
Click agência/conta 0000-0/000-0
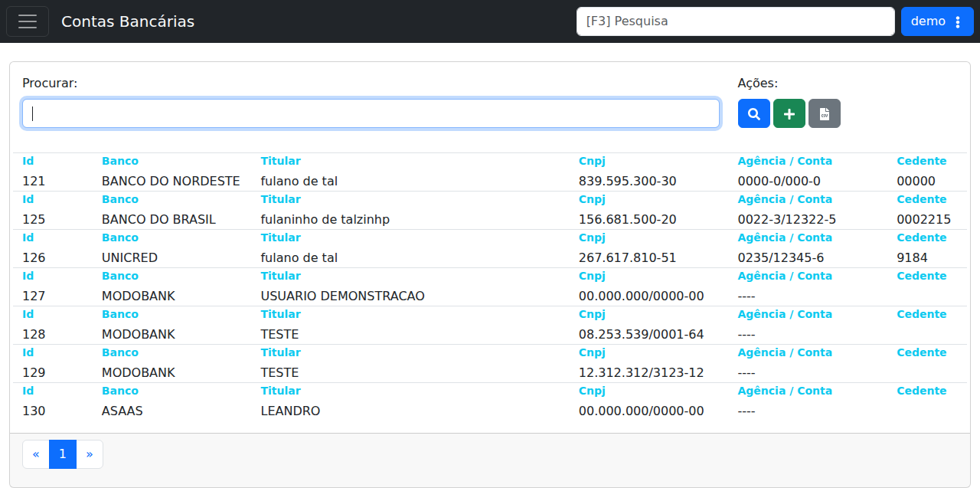779,182
